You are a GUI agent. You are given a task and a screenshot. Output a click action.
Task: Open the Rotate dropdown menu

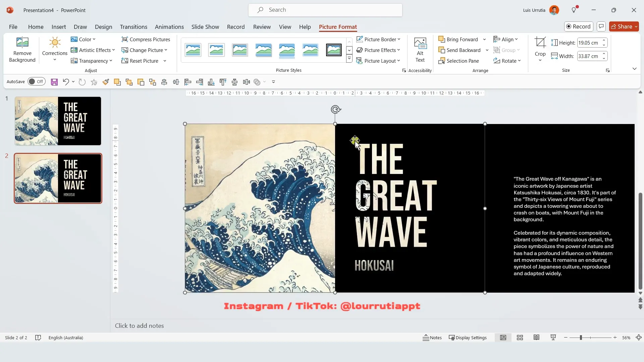tap(507, 61)
